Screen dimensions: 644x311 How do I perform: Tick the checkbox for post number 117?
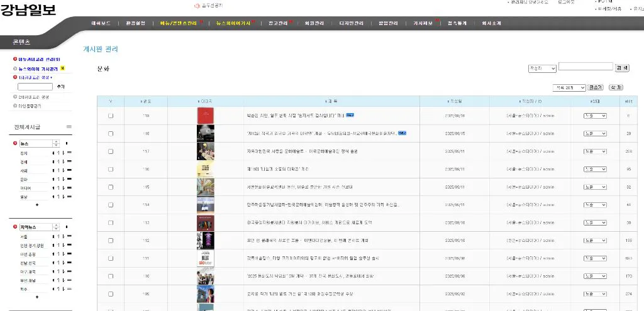pos(111,151)
